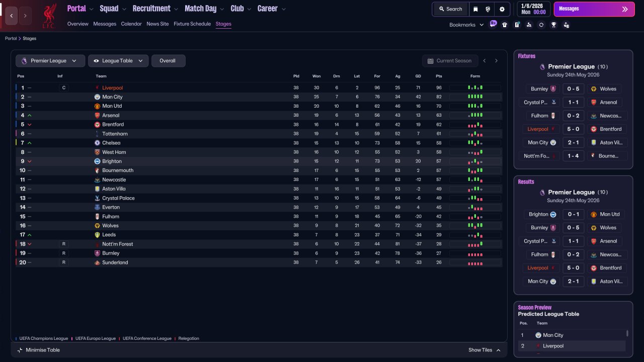This screenshot has height=362, width=644.
Task: Switch to the Overview tab
Action: coord(77,24)
